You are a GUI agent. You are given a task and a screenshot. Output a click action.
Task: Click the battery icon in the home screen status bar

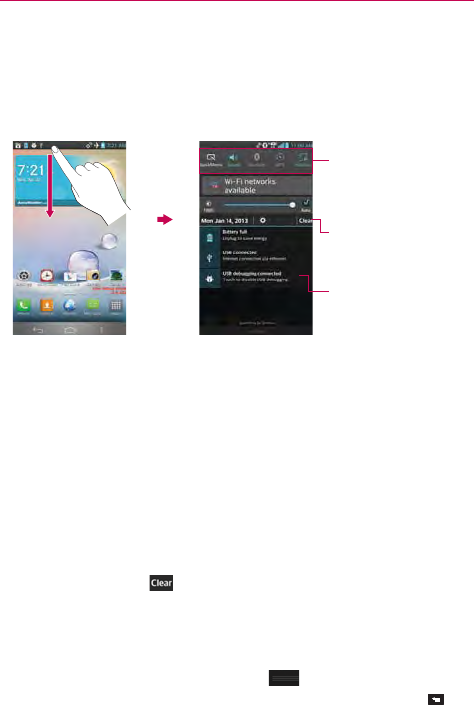103,145
